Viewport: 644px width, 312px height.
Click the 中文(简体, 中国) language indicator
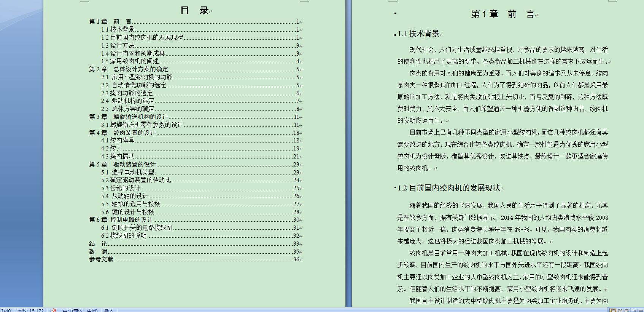coord(80,310)
